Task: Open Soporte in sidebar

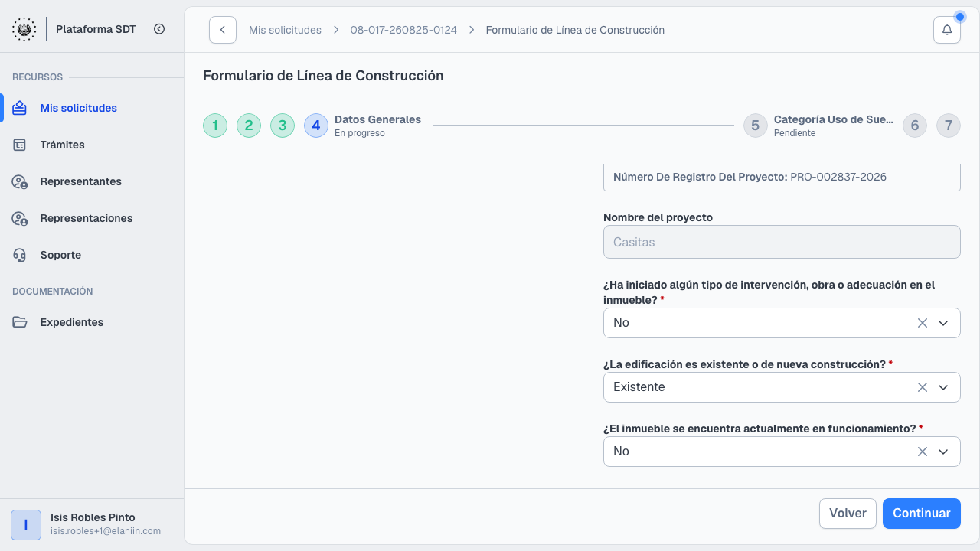Action: coord(92,255)
